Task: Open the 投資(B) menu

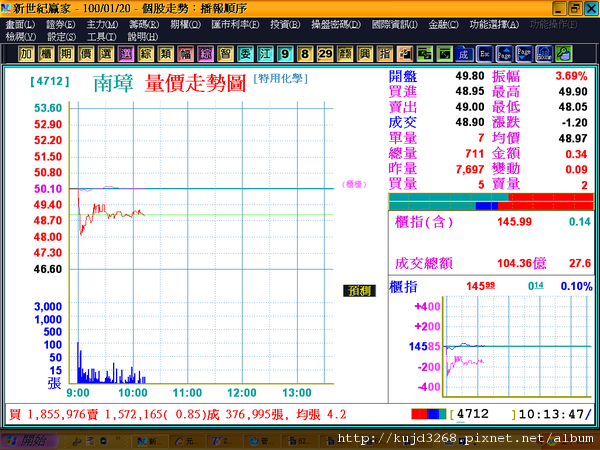Action: pyautogui.click(x=285, y=24)
